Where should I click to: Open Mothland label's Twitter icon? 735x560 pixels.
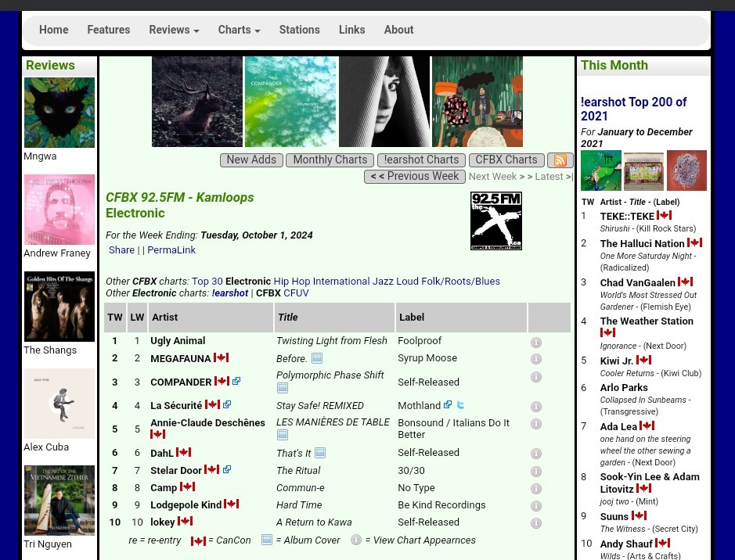(460, 404)
